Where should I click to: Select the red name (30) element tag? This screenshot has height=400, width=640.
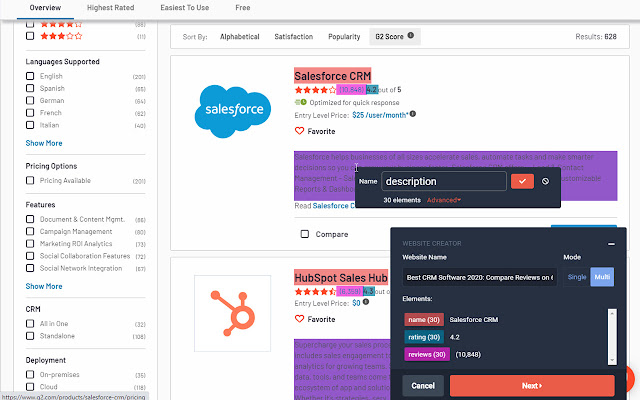point(424,320)
